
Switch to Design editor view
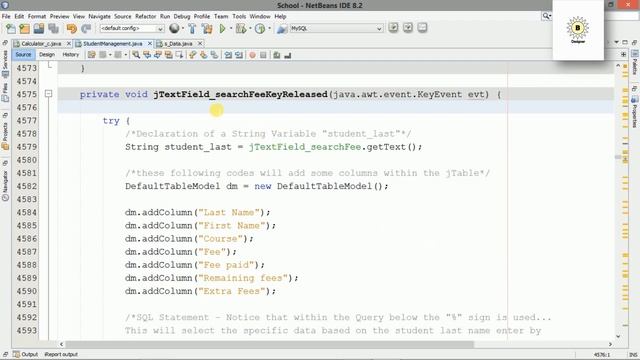(47, 55)
